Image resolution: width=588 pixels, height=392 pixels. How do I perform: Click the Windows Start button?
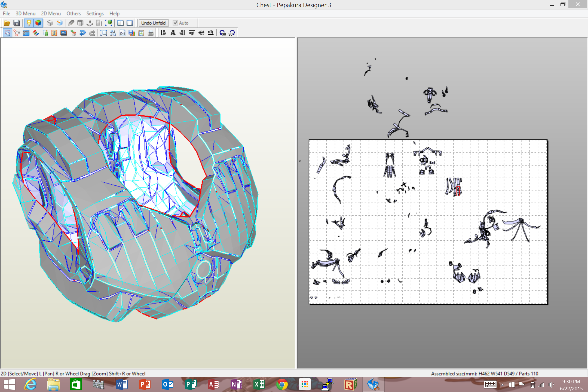coord(9,384)
